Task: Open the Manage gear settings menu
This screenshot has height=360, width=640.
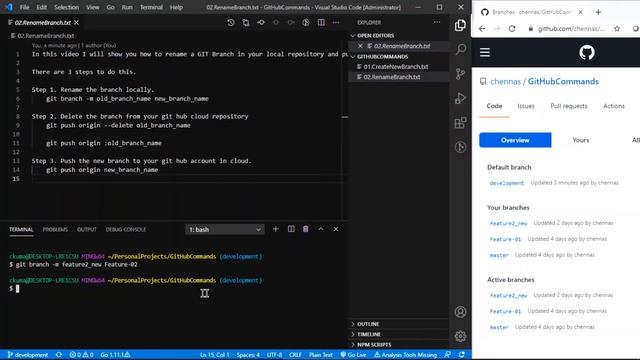Action: pos(460,336)
